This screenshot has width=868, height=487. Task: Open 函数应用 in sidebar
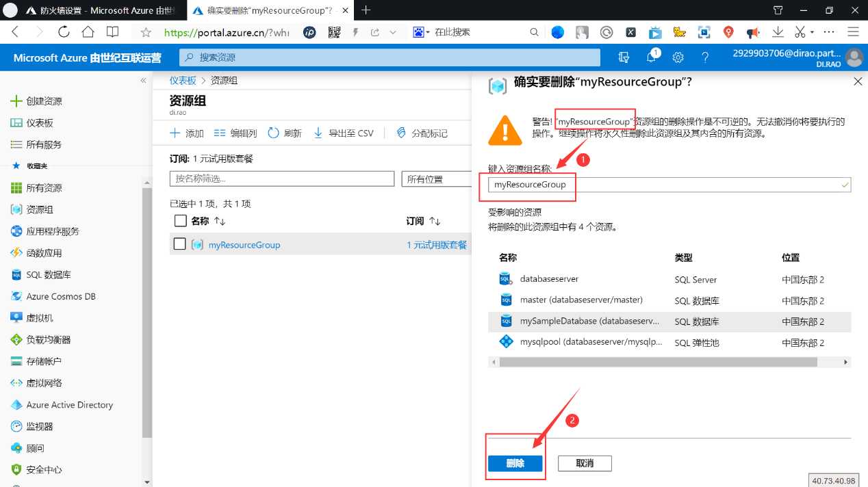[x=44, y=253]
